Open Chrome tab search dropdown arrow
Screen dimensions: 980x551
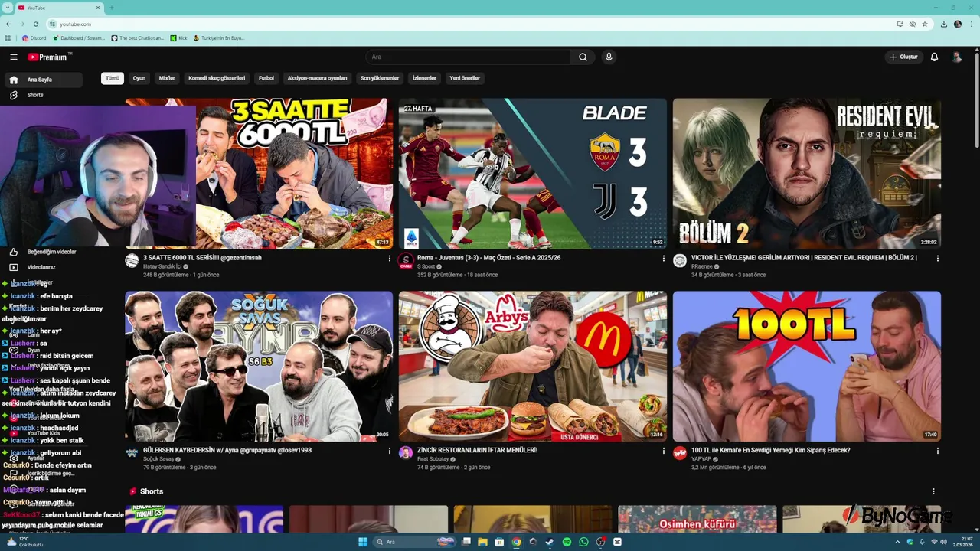click(x=7, y=8)
